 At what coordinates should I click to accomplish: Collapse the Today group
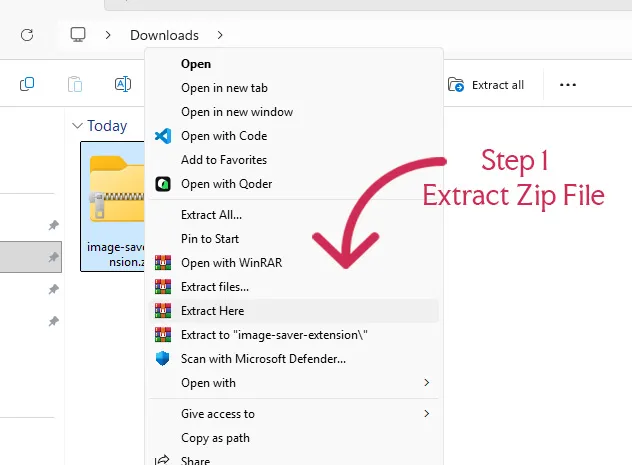point(77,126)
